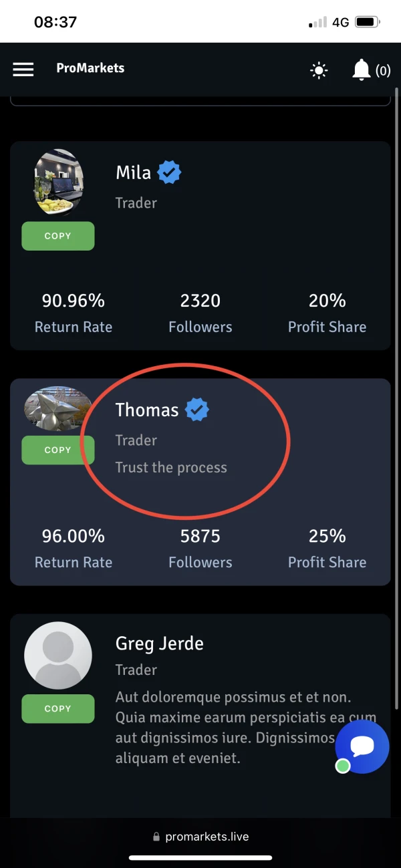
Task: Copy trader Thomas
Action: [x=57, y=450]
